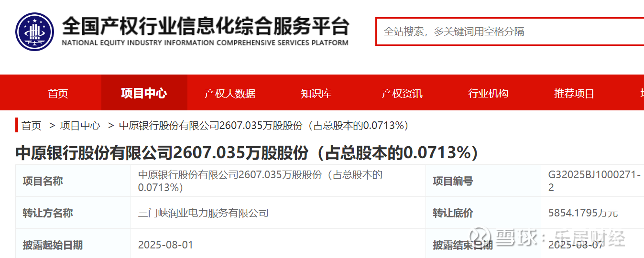This screenshot has width=644, height=258.
Task: Switch to the 行业机构 navigation tab
Action: 488,93
